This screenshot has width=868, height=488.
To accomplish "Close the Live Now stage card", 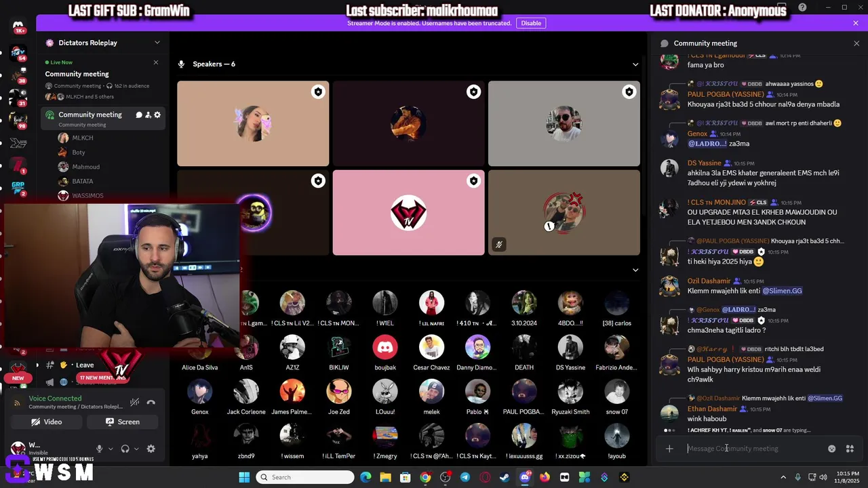I will point(156,62).
